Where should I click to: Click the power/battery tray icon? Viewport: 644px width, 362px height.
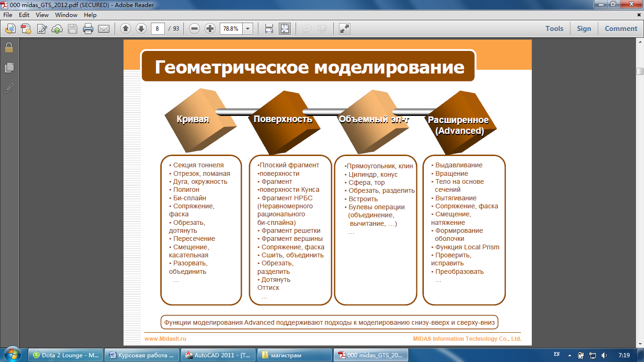point(581,355)
